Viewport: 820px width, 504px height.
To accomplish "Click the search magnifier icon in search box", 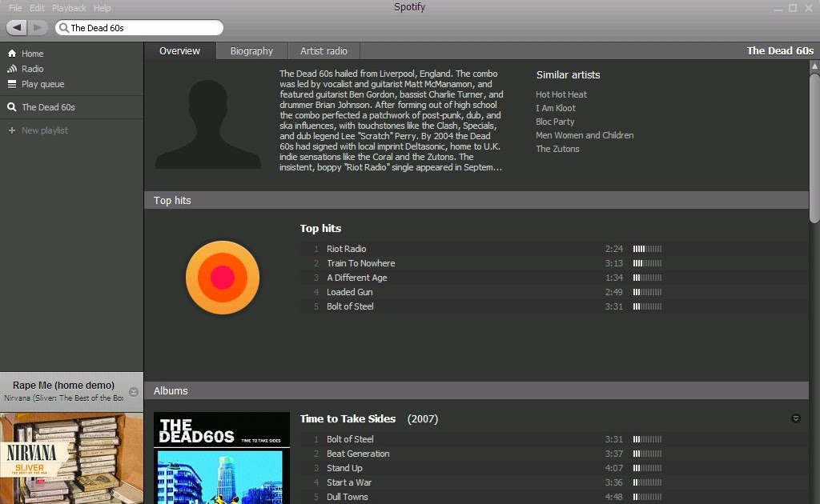I will pos(64,28).
